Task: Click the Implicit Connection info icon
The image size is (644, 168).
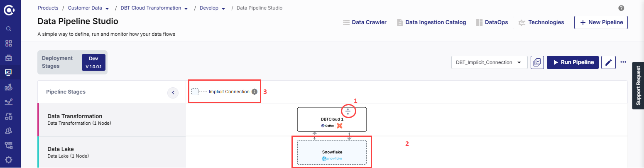Action: pos(255,91)
